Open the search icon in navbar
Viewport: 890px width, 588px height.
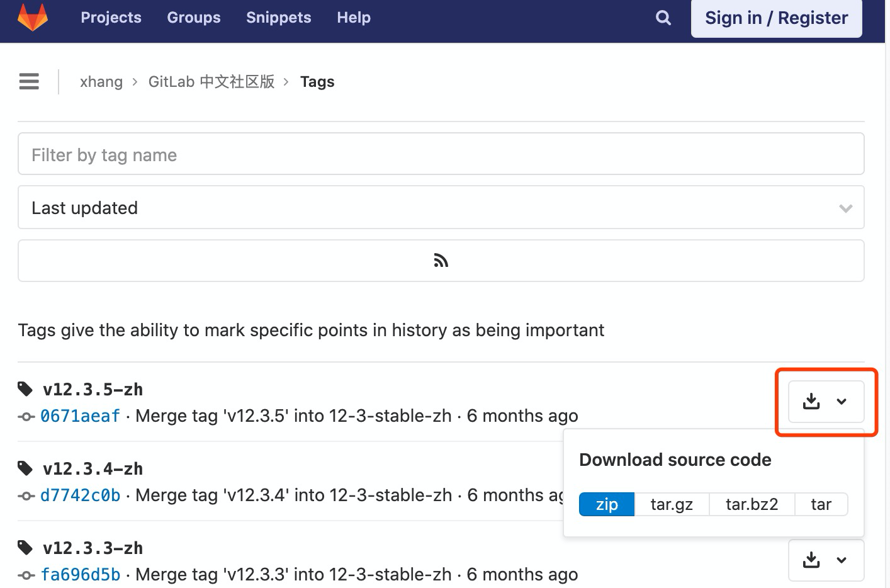(663, 18)
